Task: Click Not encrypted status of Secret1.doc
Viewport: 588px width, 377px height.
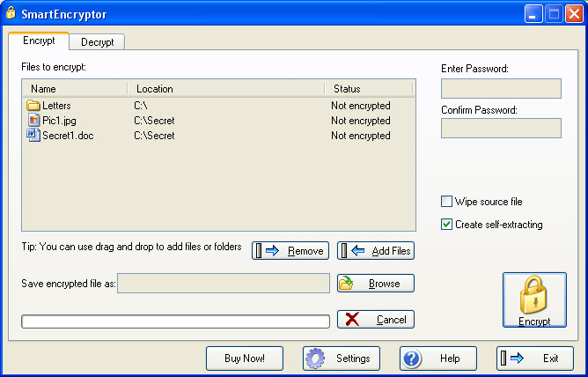Action: coord(361,136)
